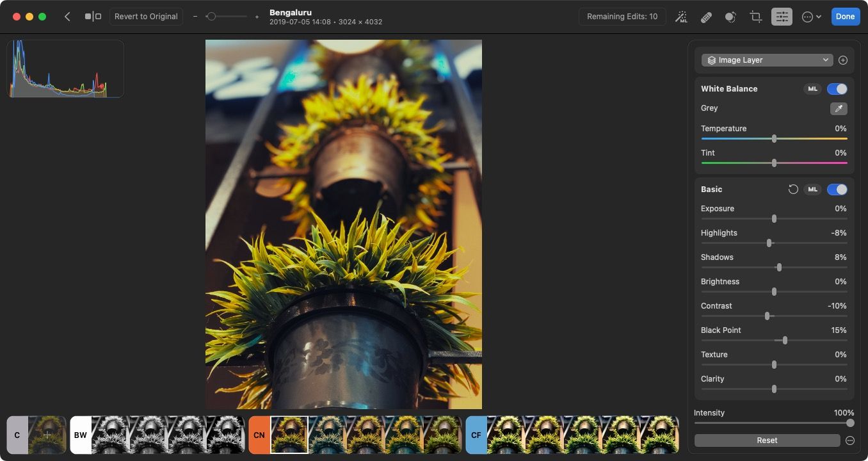Image resolution: width=868 pixels, height=461 pixels.
Task: Open the Image Layer dropdown
Action: pyautogui.click(x=766, y=60)
